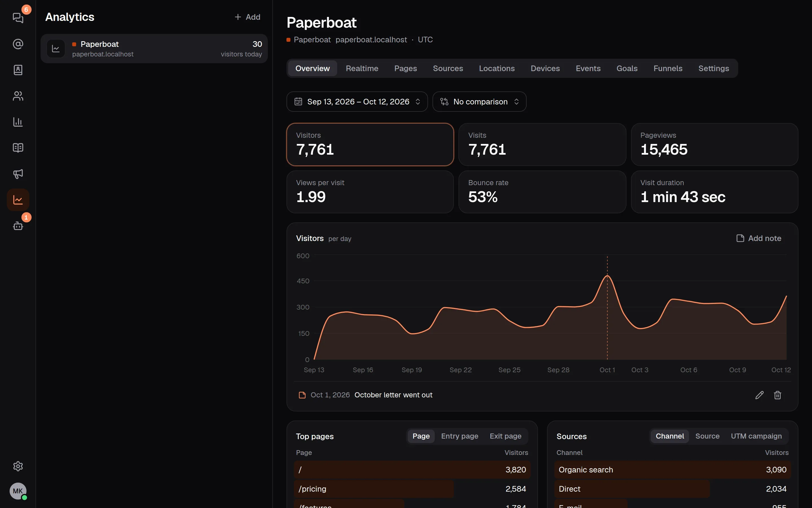Toggle Top pages to Page view
The width and height of the screenshot is (812, 508).
point(421,436)
